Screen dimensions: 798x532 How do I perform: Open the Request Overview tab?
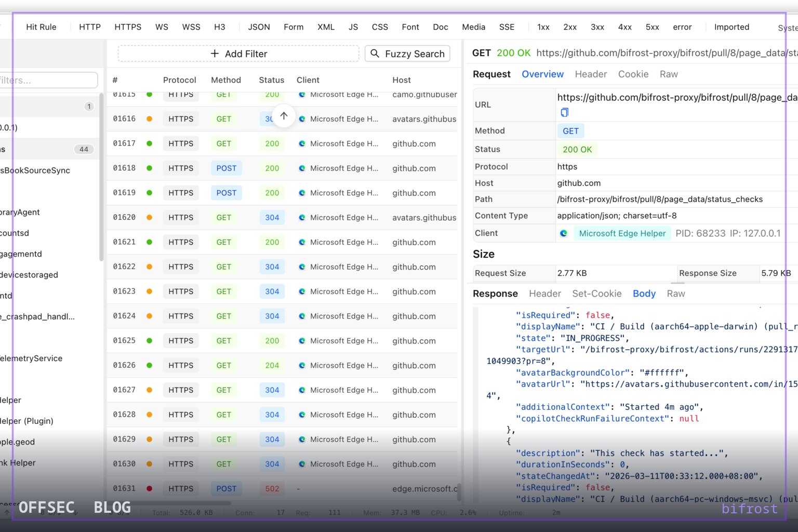(x=542, y=74)
